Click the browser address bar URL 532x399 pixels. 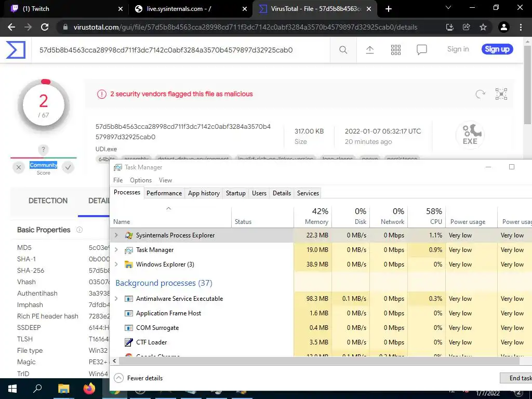tap(245, 27)
